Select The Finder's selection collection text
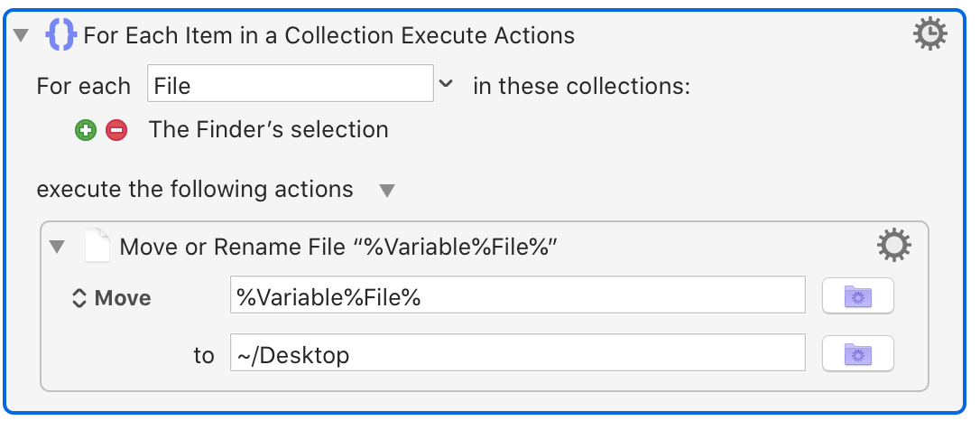 (x=268, y=129)
